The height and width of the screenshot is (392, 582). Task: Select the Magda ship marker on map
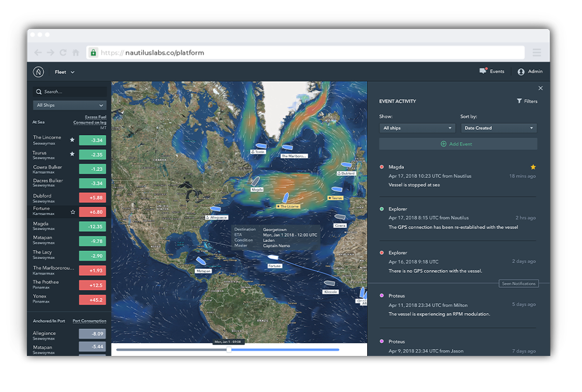click(254, 181)
